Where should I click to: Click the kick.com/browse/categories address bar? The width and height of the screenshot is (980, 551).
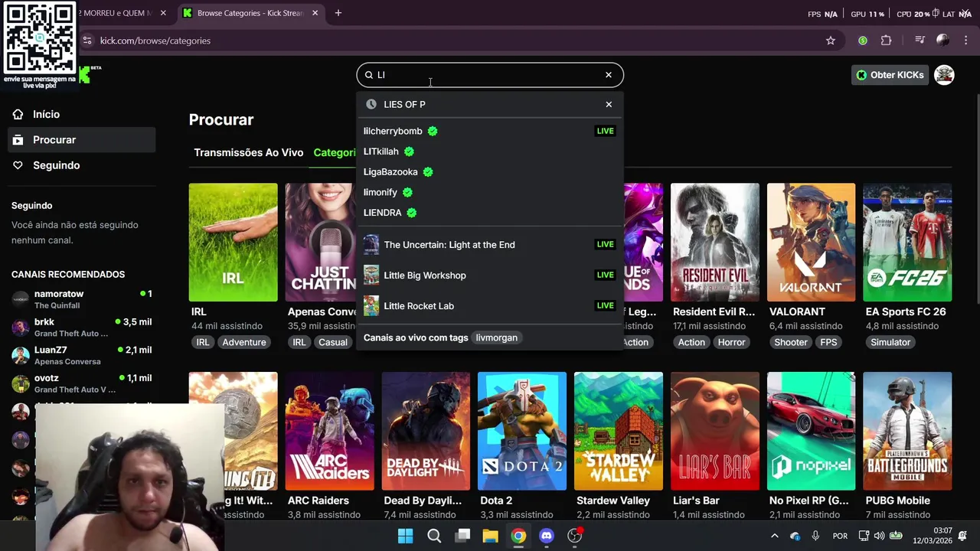[459, 41]
